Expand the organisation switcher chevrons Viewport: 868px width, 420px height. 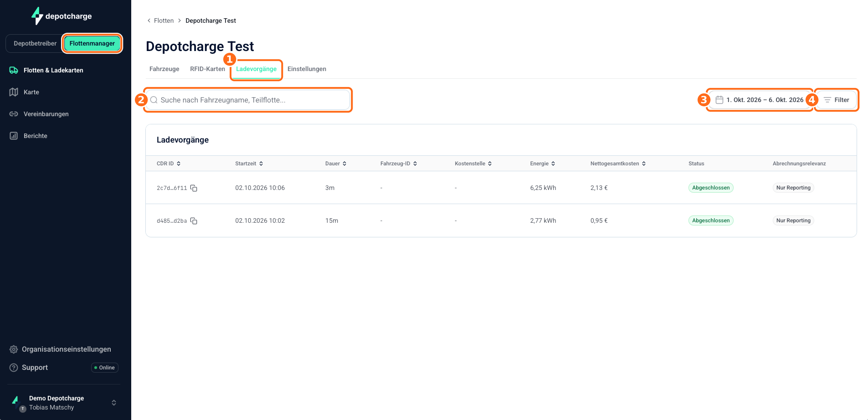pos(114,403)
